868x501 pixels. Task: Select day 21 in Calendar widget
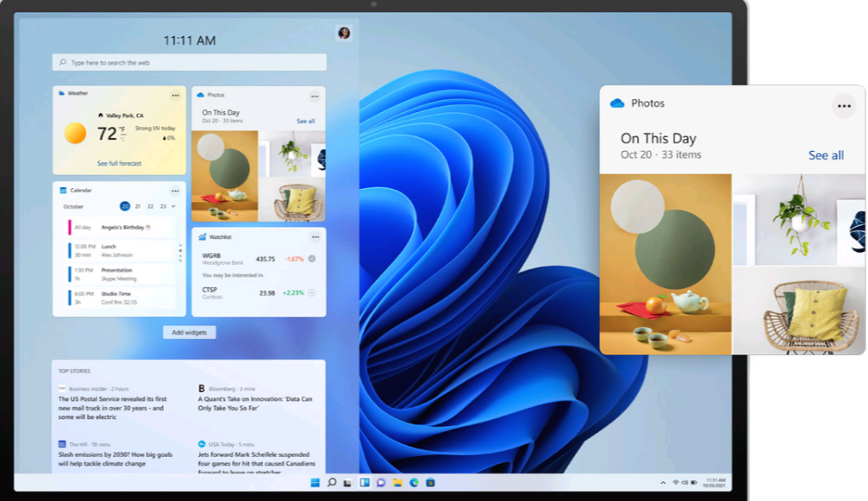pyautogui.click(x=138, y=206)
